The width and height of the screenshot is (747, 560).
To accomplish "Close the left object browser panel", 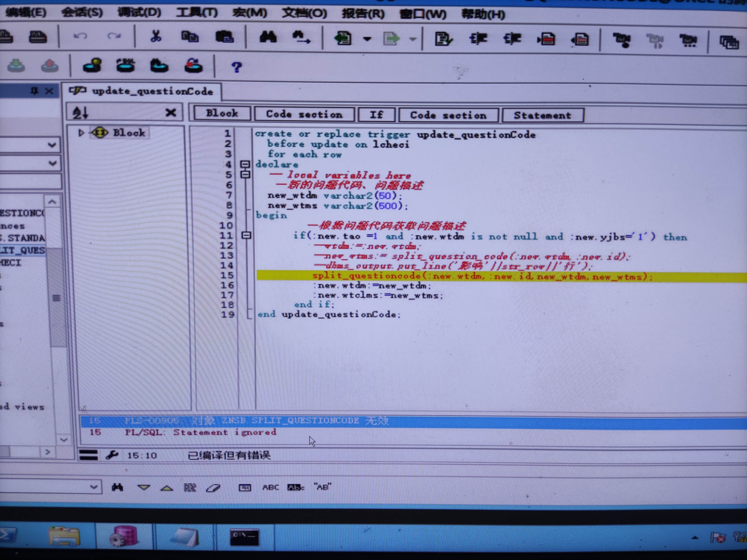I will point(49,91).
